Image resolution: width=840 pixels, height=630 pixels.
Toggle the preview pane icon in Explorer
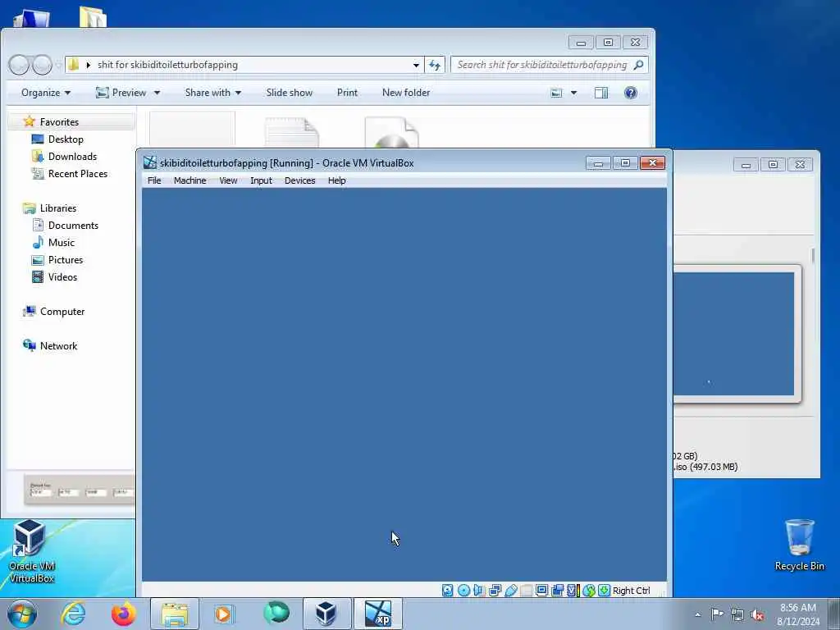point(601,93)
